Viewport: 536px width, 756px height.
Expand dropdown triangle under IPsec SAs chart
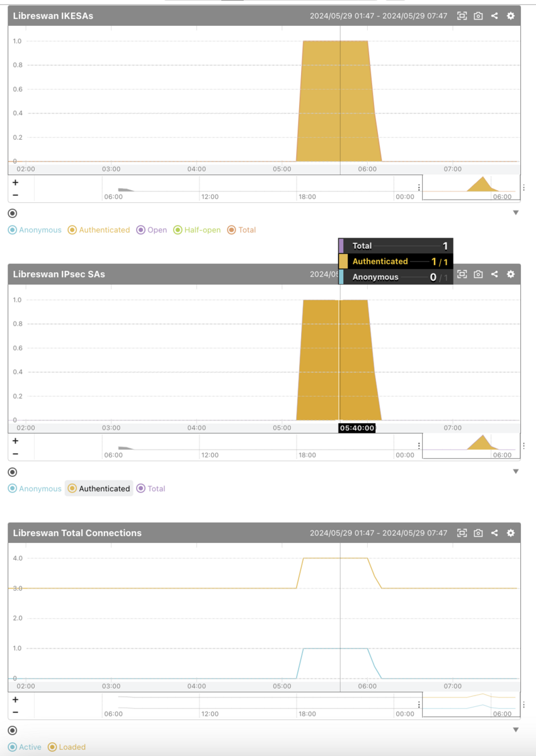516,471
